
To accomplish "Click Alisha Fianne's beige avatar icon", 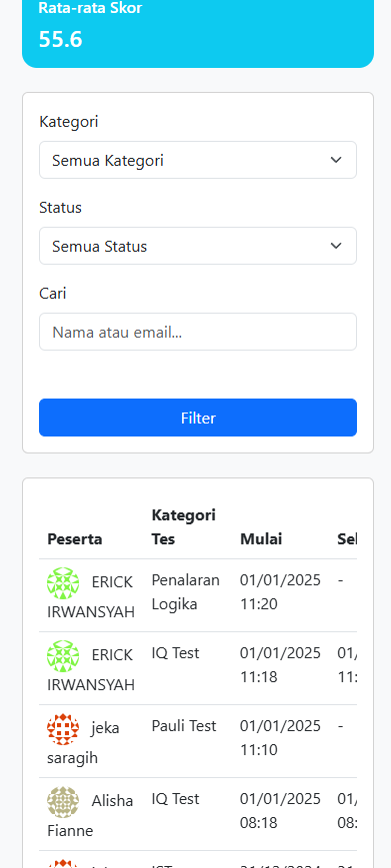I will (x=63, y=802).
